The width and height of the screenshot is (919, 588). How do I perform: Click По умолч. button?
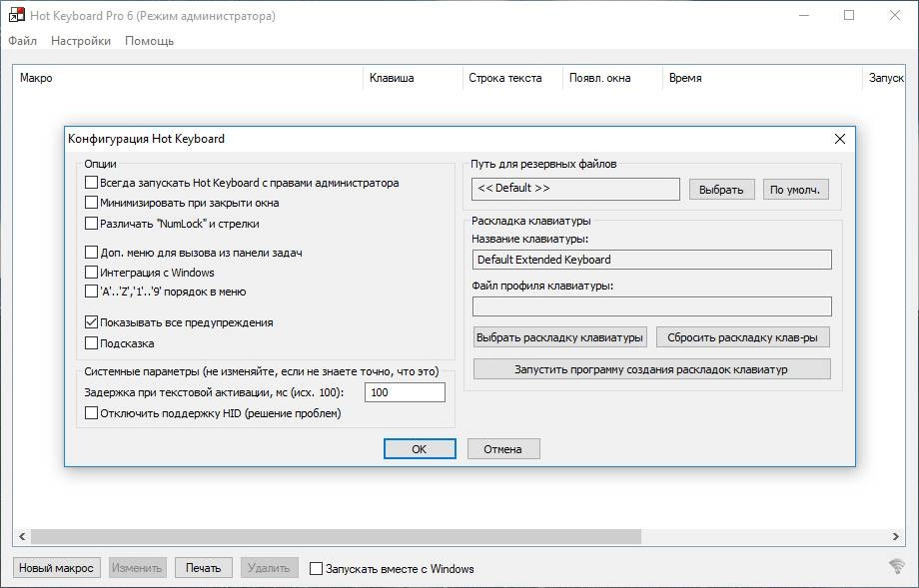(x=795, y=190)
